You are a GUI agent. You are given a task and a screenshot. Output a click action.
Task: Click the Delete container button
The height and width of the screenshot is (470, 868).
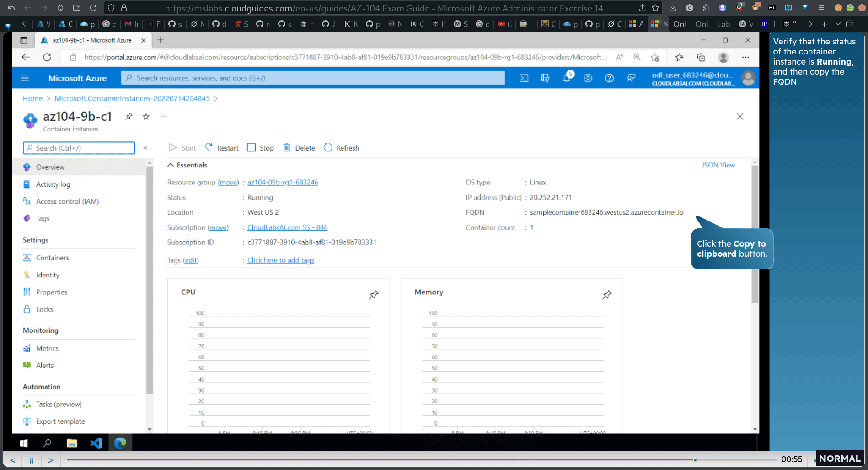pyautogui.click(x=299, y=148)
